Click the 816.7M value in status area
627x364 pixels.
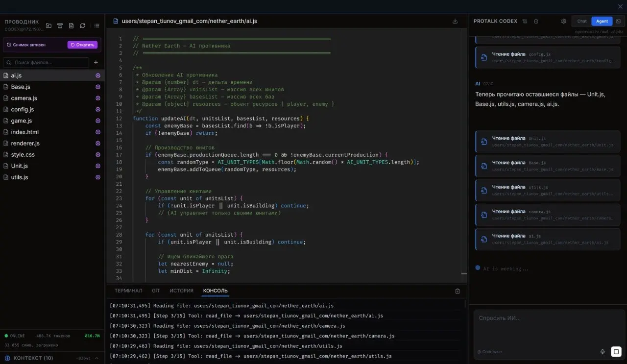point(92,336)
